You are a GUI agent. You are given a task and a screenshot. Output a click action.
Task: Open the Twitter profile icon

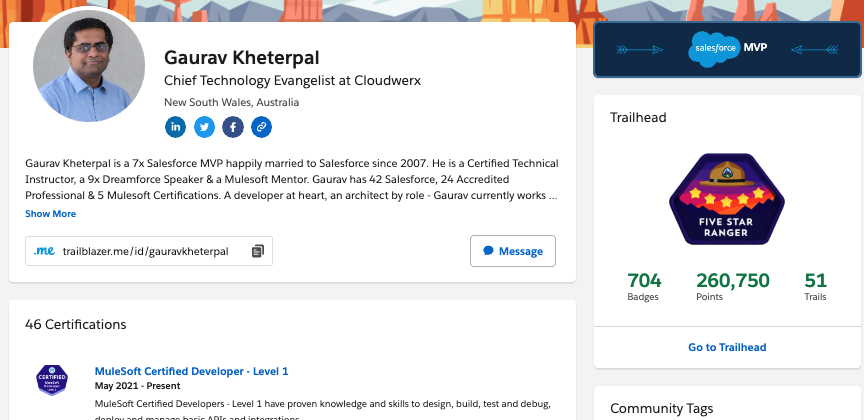click(204, 127)
